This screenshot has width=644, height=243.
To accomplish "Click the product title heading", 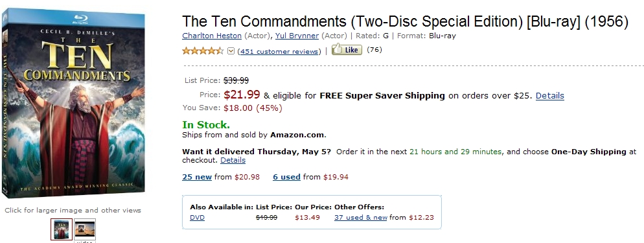I will click(x=405, y=21).
